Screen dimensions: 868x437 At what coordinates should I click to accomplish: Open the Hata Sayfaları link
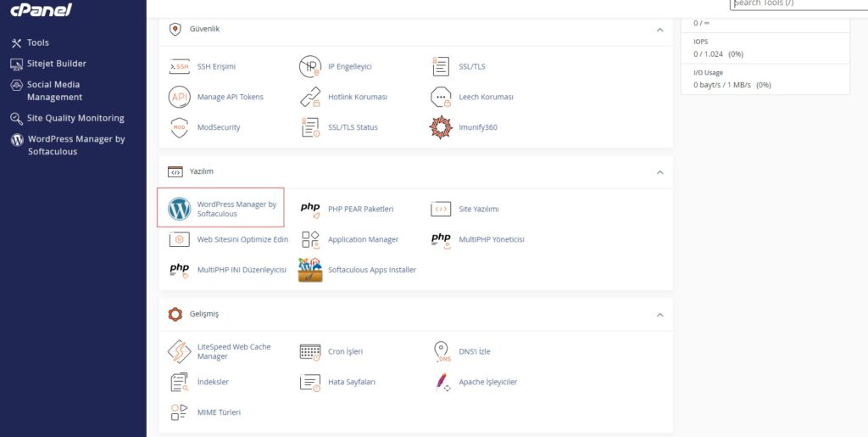(352, 382)
